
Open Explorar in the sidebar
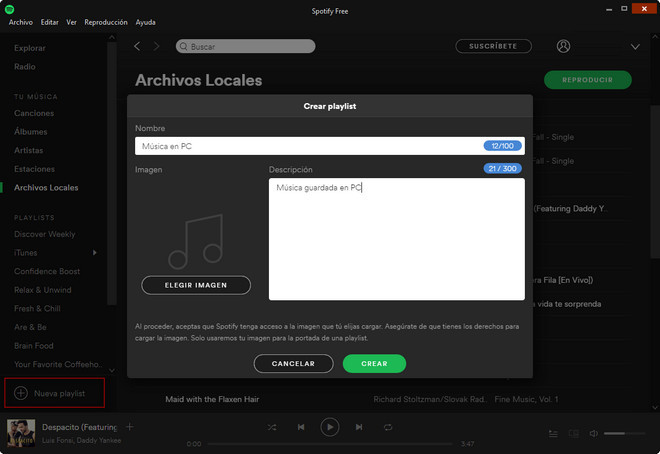click(29, 48)
